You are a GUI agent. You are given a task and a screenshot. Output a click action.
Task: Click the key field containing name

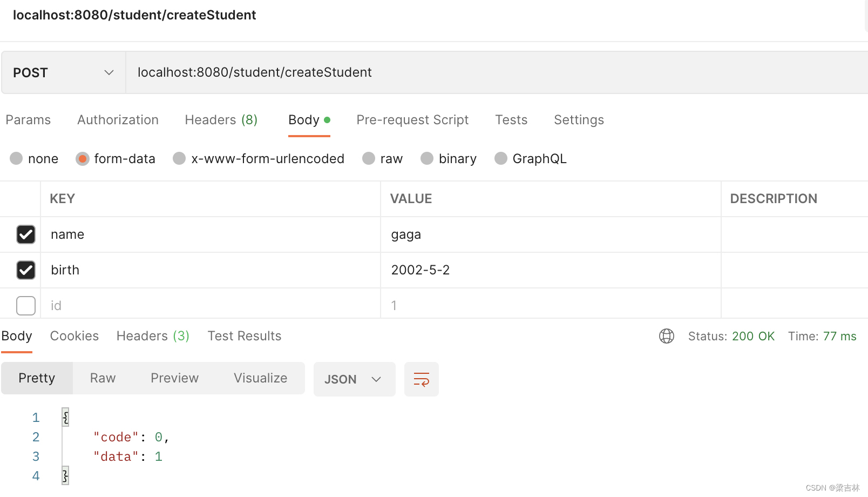click(x=211, y=234)
